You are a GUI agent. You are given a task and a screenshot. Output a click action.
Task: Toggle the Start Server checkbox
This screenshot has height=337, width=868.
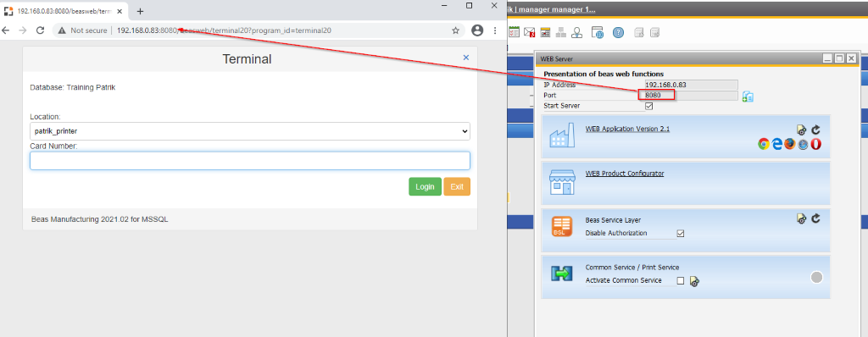(x=648, y=106)
